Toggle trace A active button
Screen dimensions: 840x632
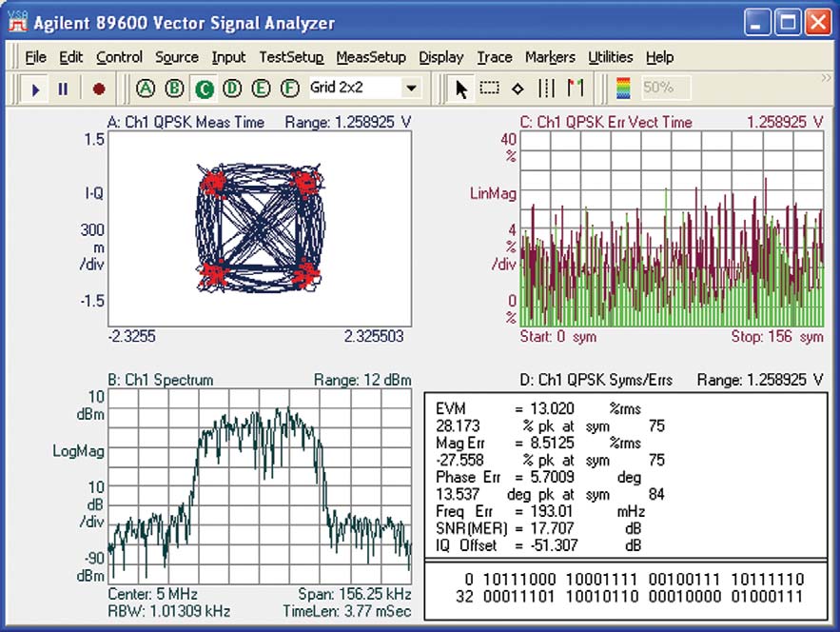tap(145, 89)
